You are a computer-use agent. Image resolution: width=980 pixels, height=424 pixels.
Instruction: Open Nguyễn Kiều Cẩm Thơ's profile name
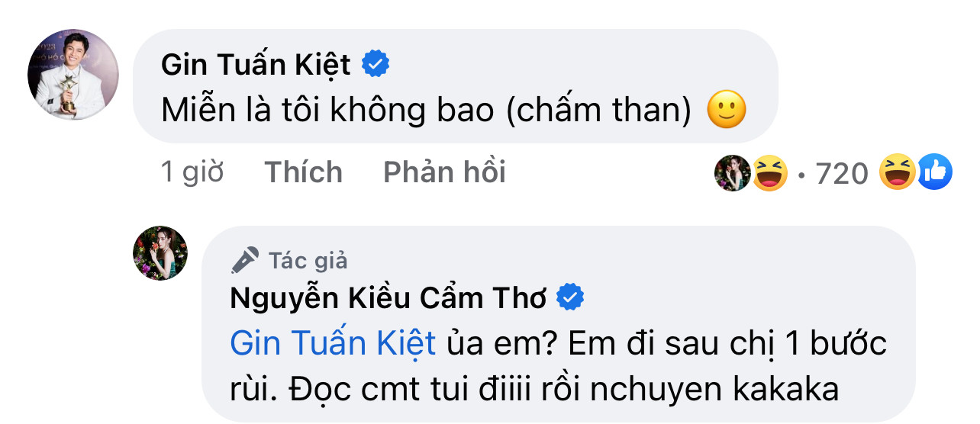tap(388, 299)
